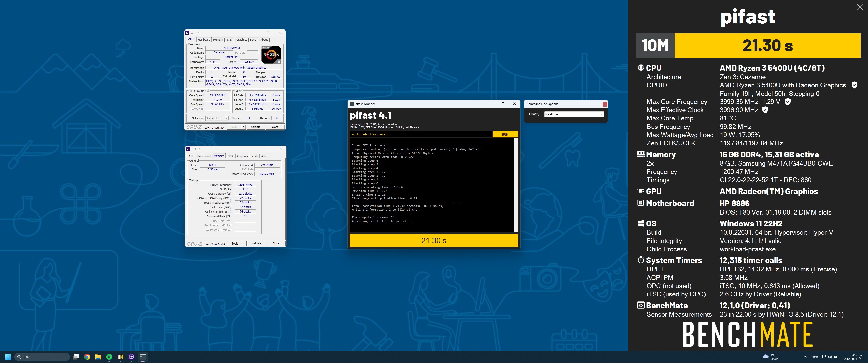Click the network icon in system tray
This screenshot has height=363, width=868.
click(824, 357)
